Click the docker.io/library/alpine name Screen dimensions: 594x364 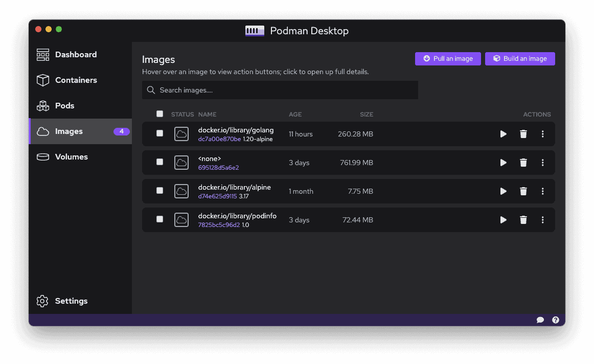pyautogui.click(x=235, y=187)
